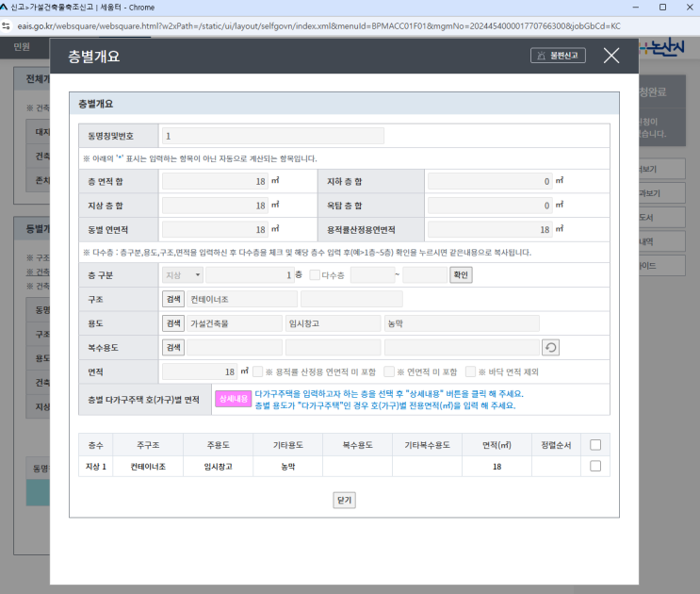
Task: Click the pink 상세내용 button
Action: (x=233, y=399)
